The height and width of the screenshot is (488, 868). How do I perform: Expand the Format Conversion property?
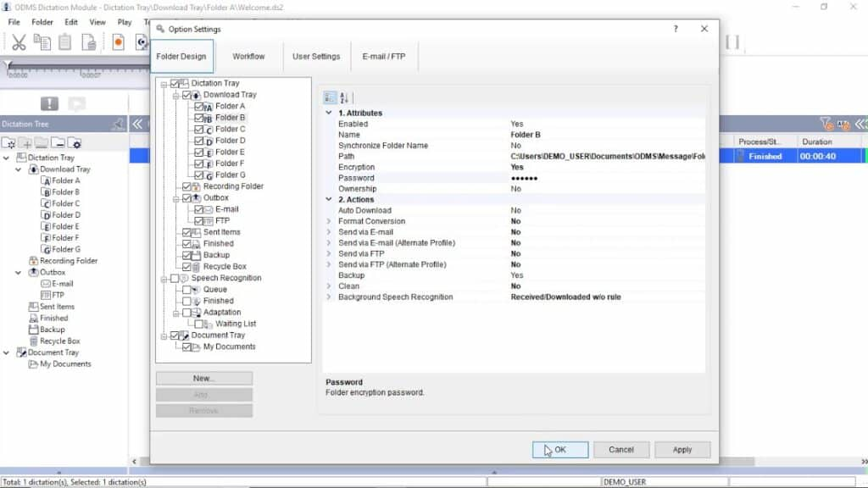[x=329, y=221]
